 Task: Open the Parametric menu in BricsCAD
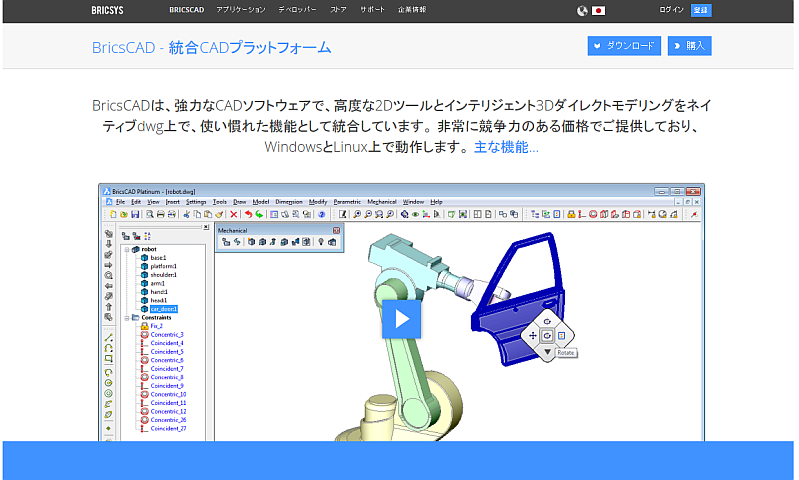347,202
